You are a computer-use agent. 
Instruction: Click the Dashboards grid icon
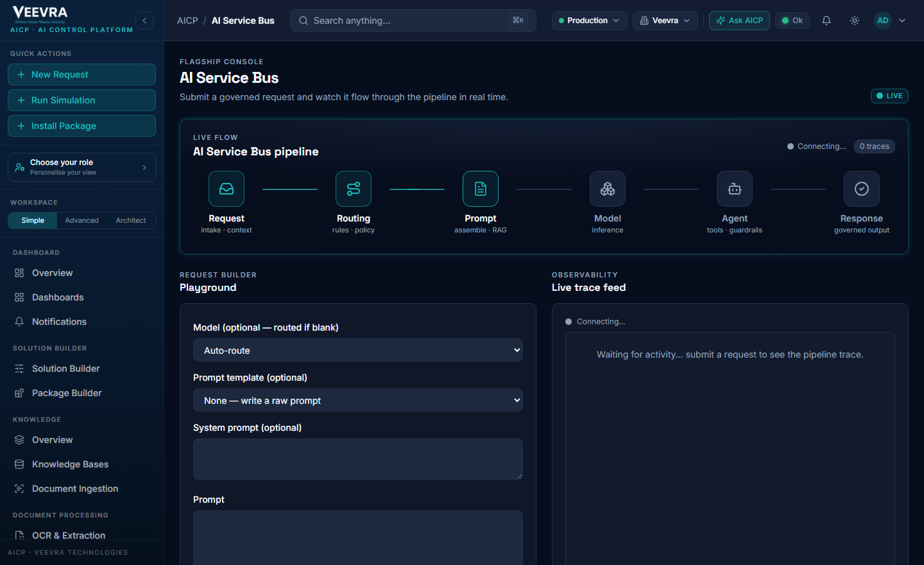(x=19, y=297)
